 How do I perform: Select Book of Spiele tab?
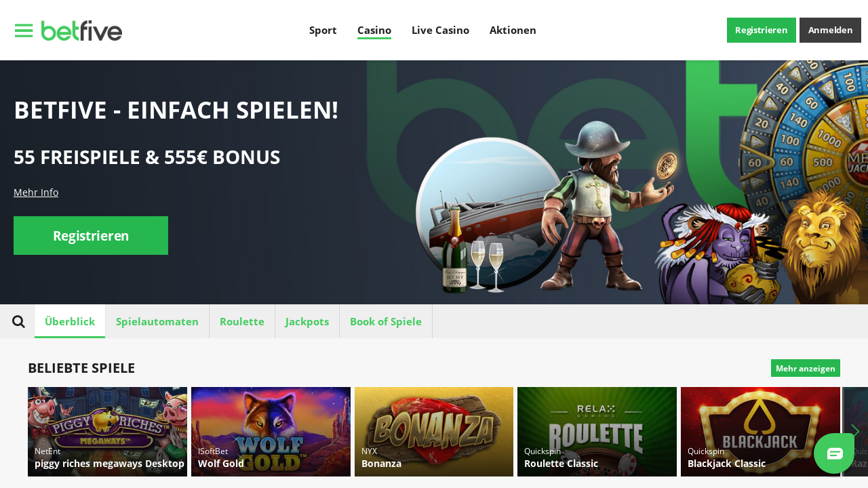pos(386,321)
